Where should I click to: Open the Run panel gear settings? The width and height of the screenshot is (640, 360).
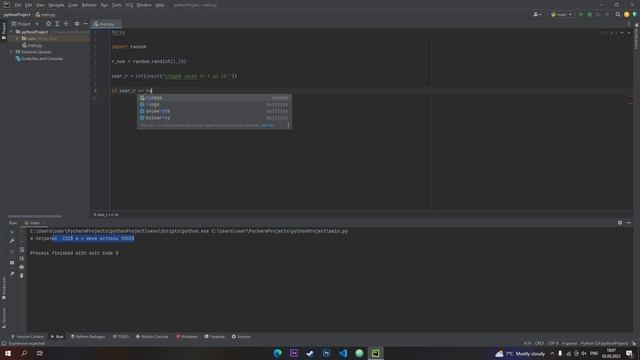pos(620,223)
